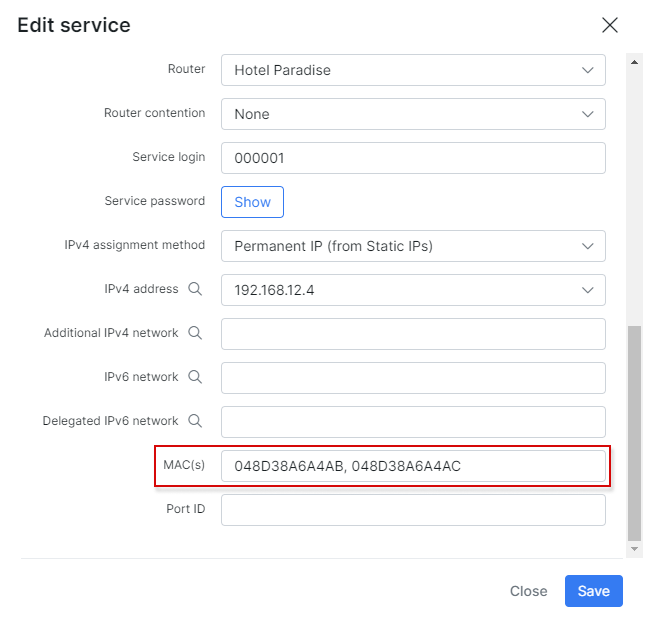The height and width of the screenshot is (622, 646).
Task: Click the magnifier beside Delegated IPv6 network
Action: [x=196, y=421]
